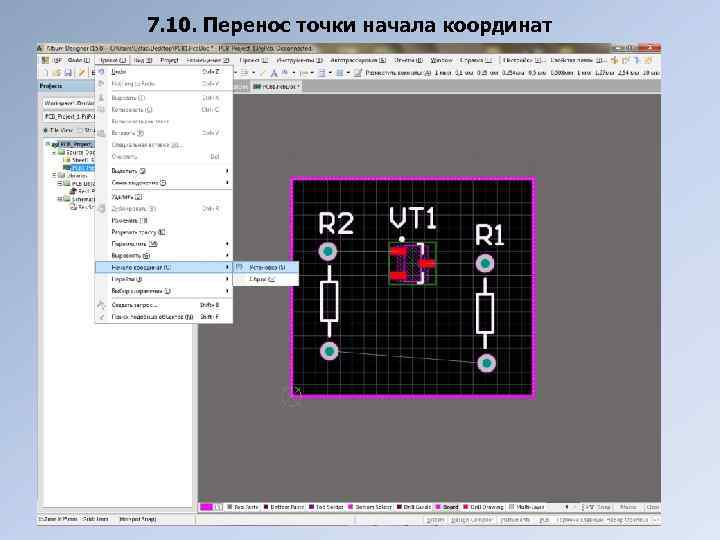Click the place string A toolbar icon

(274, 73)
